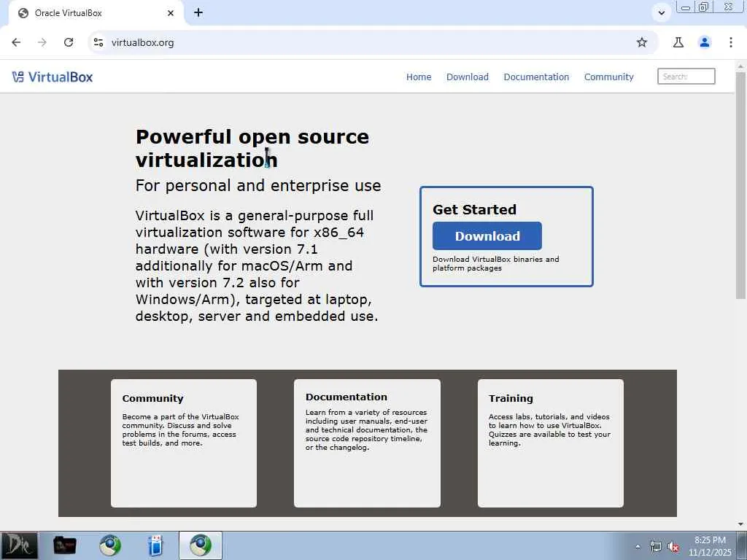This screenshot has width=747, height=560.
Task: Expand the tab search dropdown arrow
Action: tap(661, 13)
